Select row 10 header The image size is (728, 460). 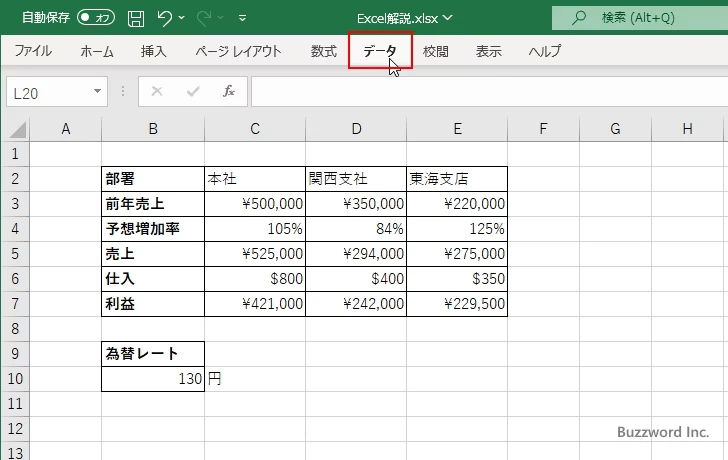(15, 379)
